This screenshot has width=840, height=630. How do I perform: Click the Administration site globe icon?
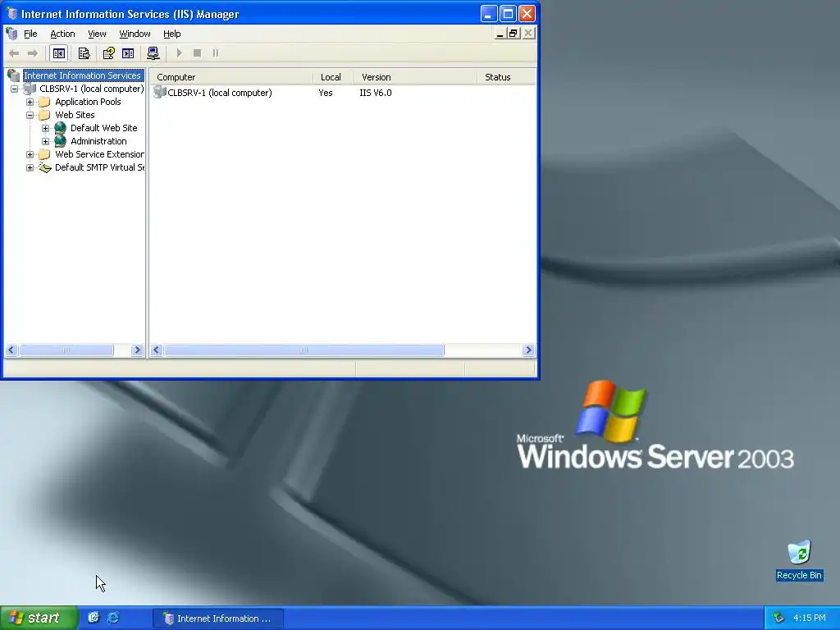point(61,141)
